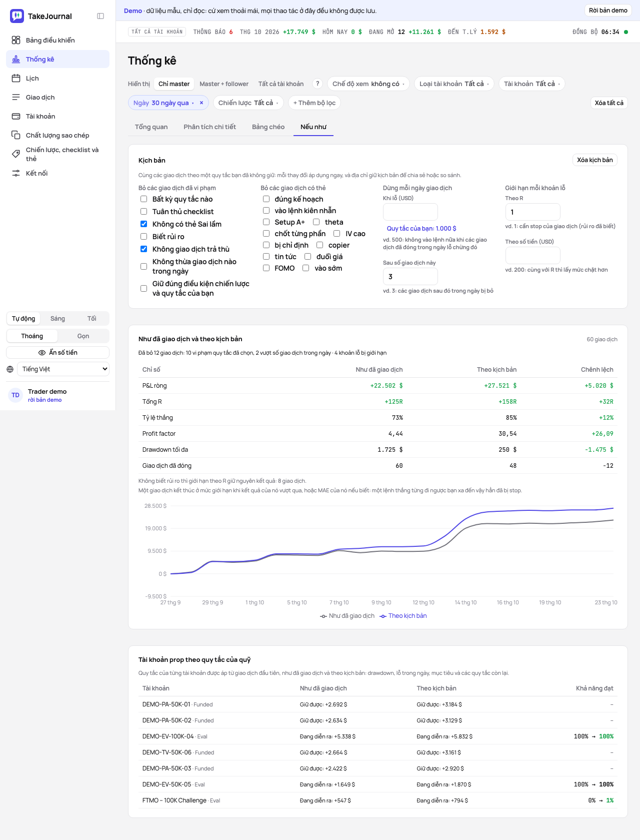The width and height of the screenshot is (640, 840).
Task: Select the Gọn density option
Action: pos(83,336)
